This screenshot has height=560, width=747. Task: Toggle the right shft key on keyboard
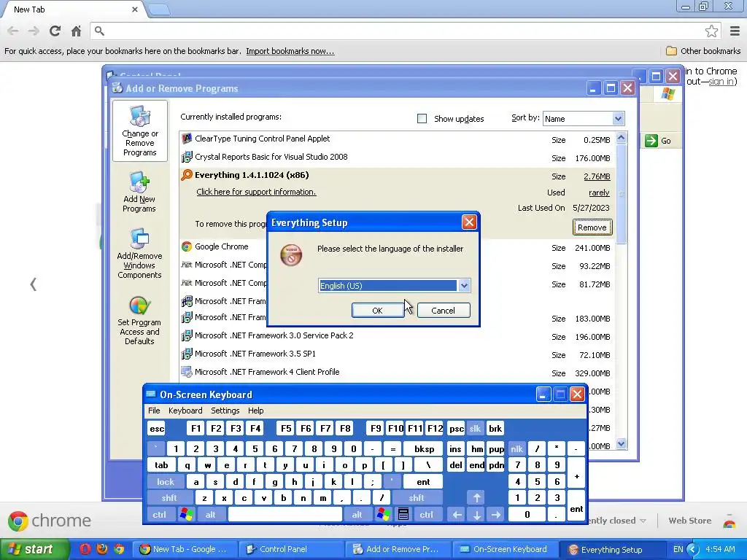(417, 498)
